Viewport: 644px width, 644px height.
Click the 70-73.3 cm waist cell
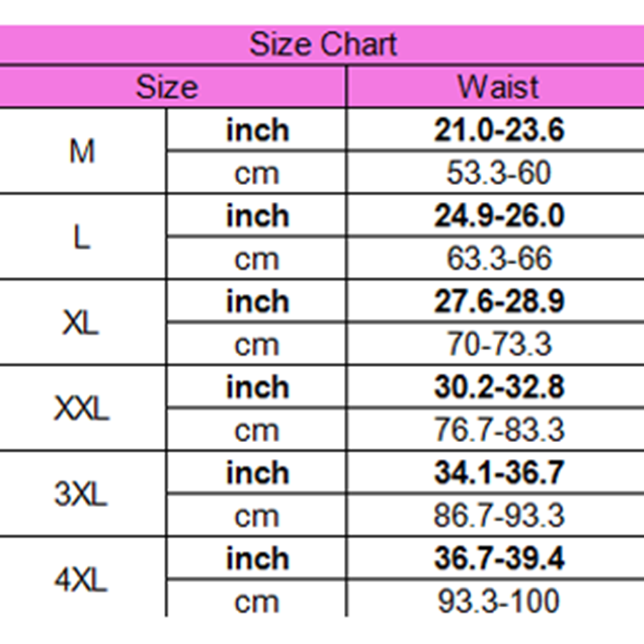click(x=499, y=344)
